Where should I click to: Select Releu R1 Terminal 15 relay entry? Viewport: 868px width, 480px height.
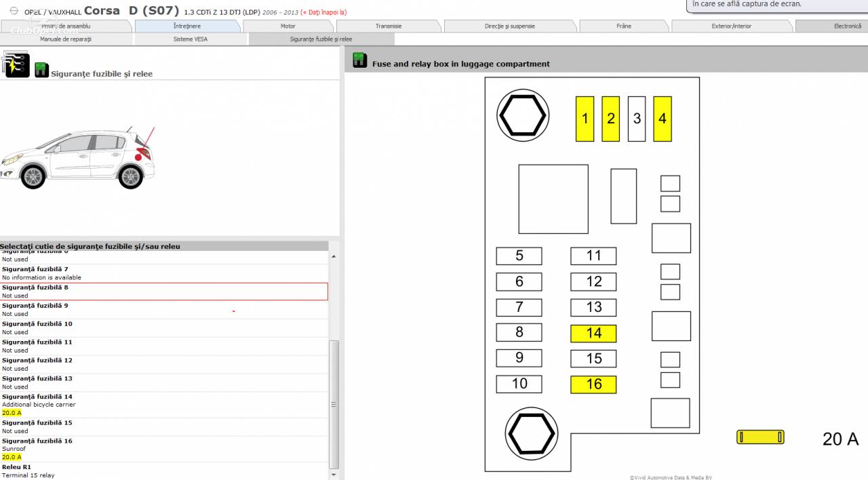(164, 471)
